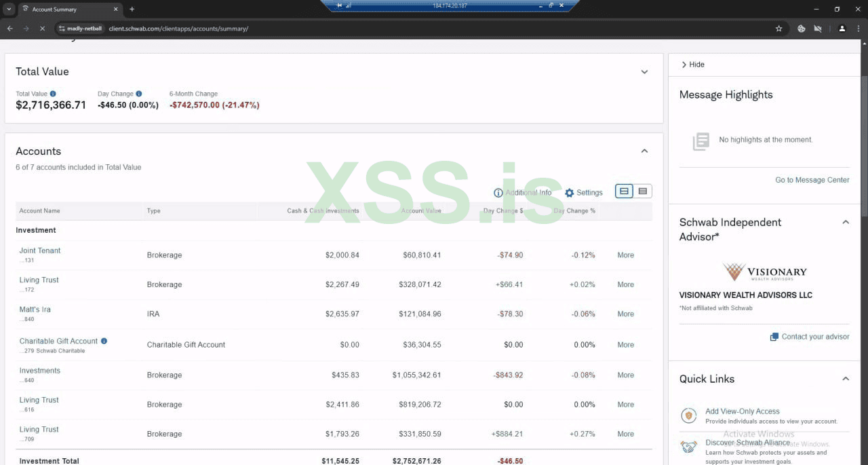The height and width of the screenshot is (465, 868).
Task: Open Additional Info circle icon
Action: click(x=498, y=193)
